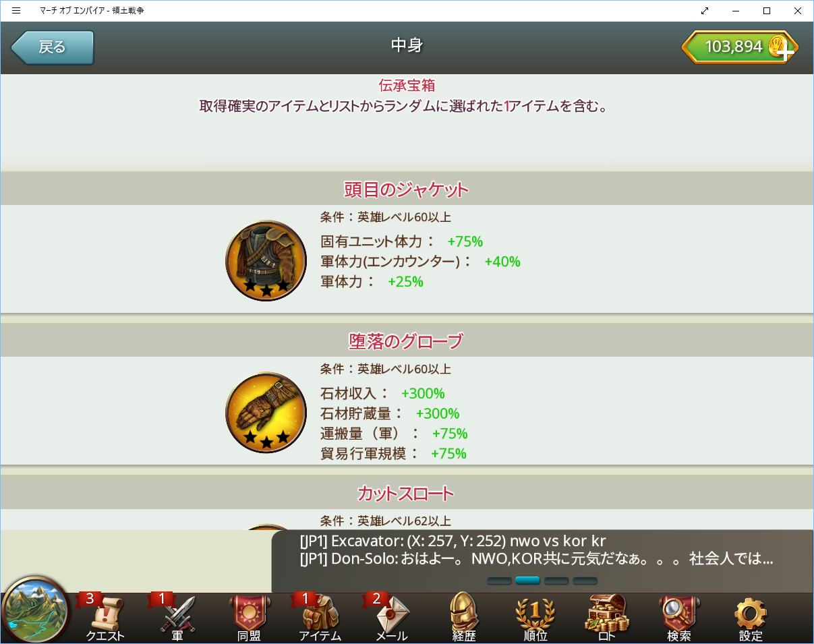Click the world map circle icon

coord(36,610)
